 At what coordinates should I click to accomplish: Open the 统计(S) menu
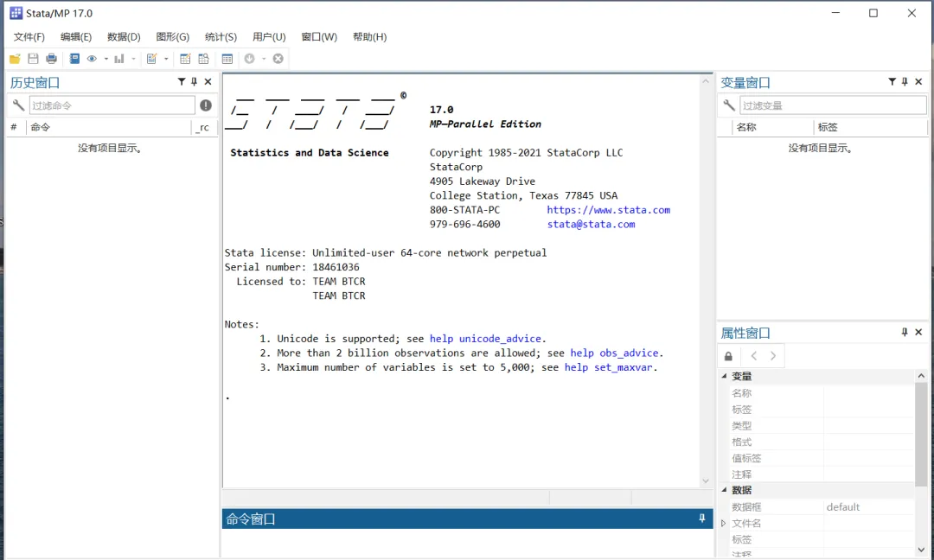(221, 37)
